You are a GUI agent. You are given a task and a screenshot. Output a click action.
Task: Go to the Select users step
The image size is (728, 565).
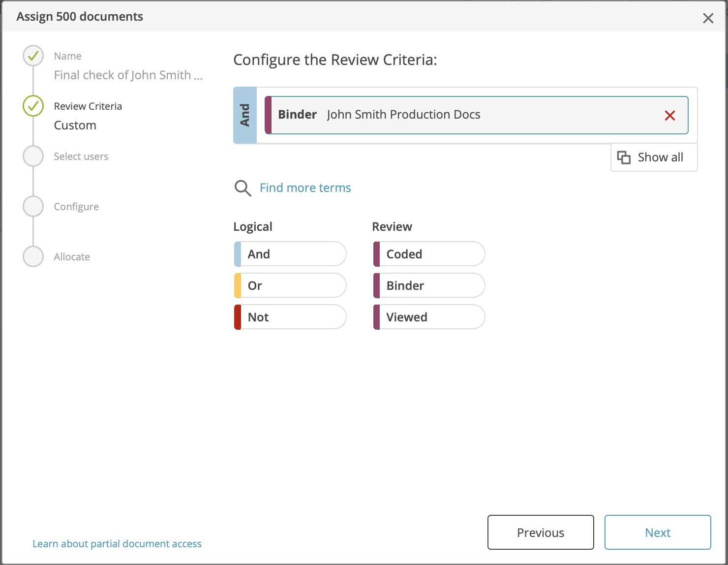click(33, 157)
